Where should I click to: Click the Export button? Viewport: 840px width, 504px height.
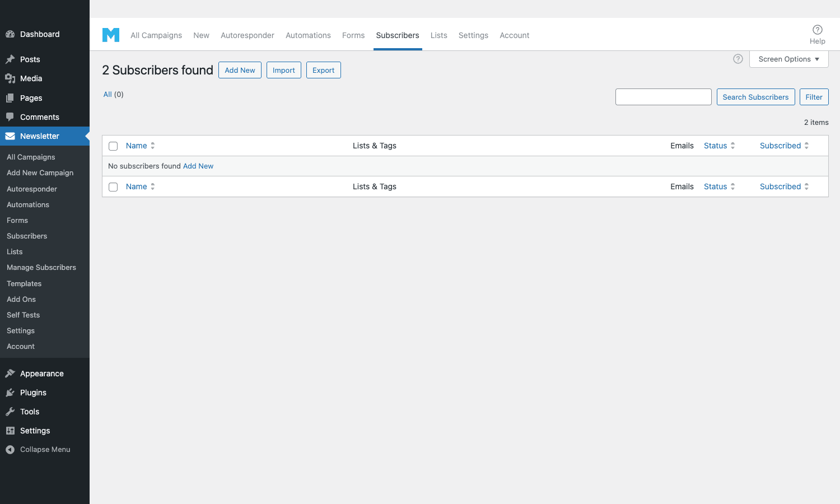coord(324,70)
